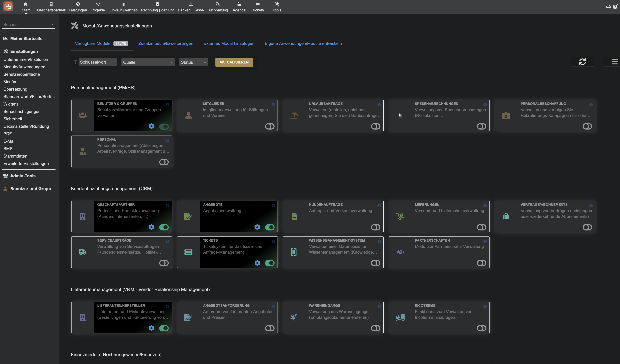Open the Tools top menu

[277, 7]
